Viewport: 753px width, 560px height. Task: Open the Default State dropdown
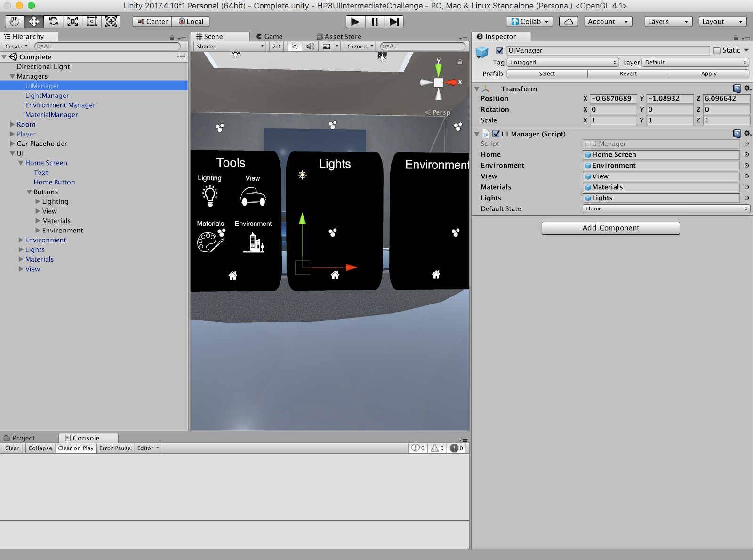point(665,209)
